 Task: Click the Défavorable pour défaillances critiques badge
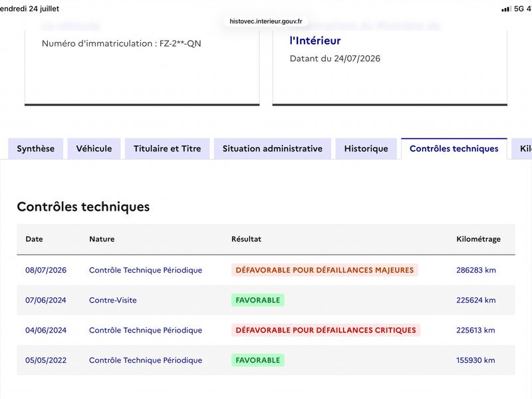tap(326, 330)
